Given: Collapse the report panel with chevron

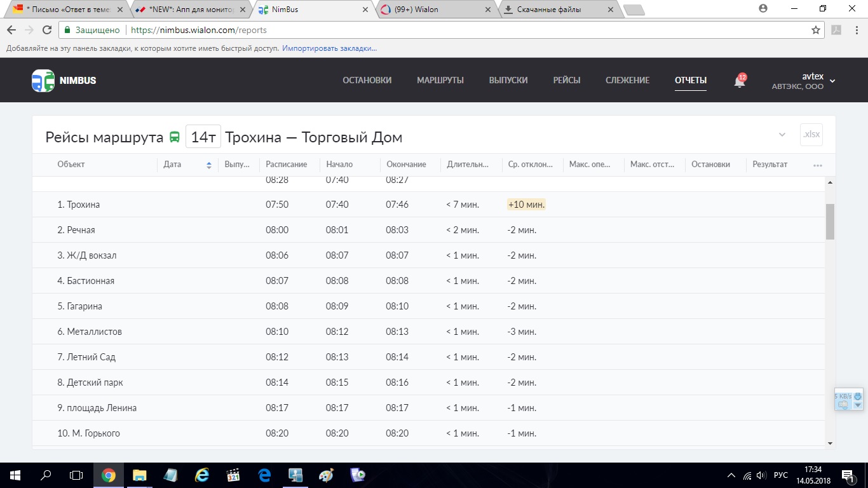Looking at the screenshot, I should click(x=782, y=135).
